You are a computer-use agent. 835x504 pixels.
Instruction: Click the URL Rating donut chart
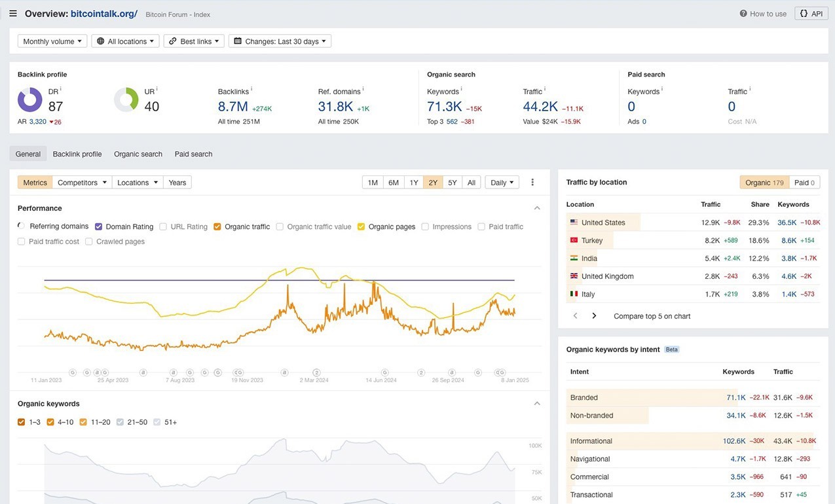[126, 100]
